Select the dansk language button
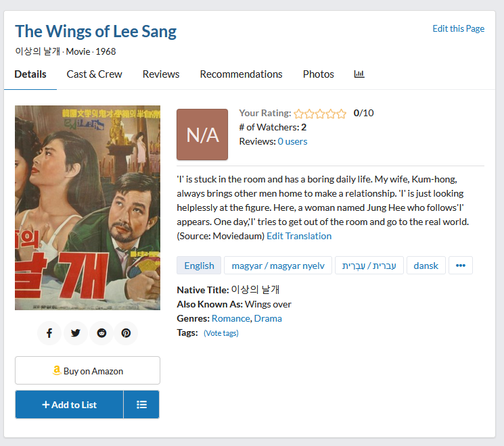The height and width of the screenshot is (446, 504). pos(426,265)
